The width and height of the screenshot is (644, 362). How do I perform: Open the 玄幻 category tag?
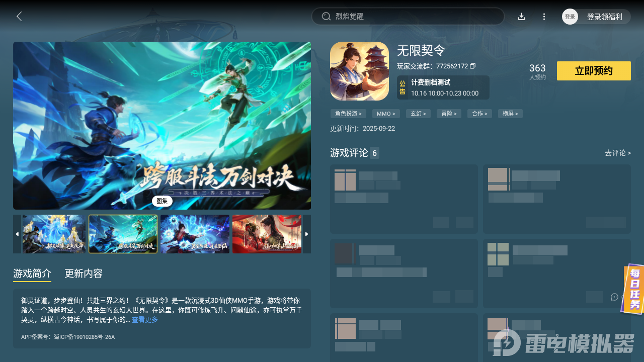(419, 114)
